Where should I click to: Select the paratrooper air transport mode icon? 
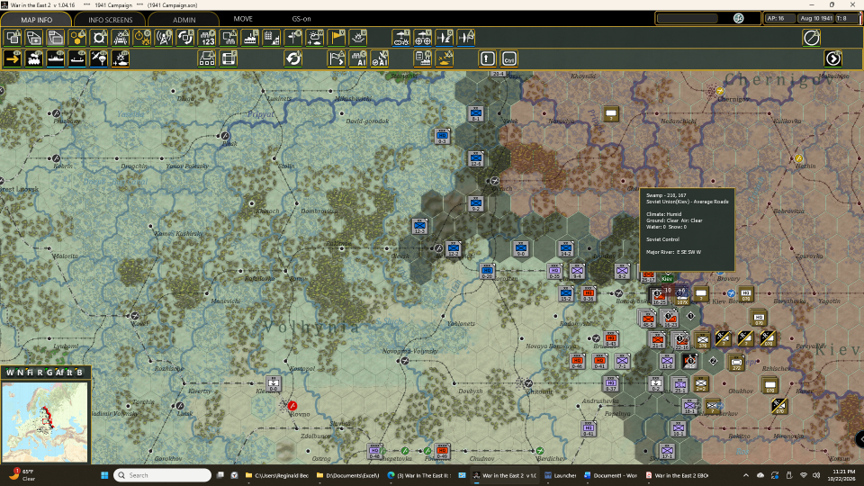click(x=99, y=58)
